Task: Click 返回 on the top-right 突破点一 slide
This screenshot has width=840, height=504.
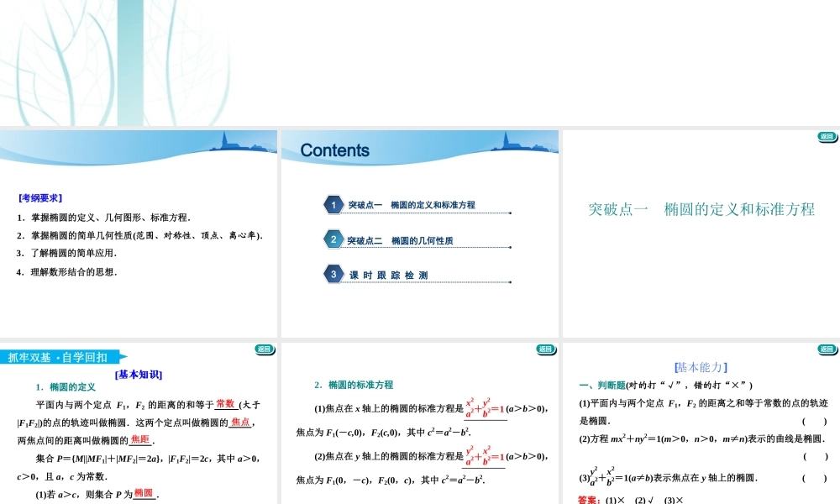Action: (827, 137)
